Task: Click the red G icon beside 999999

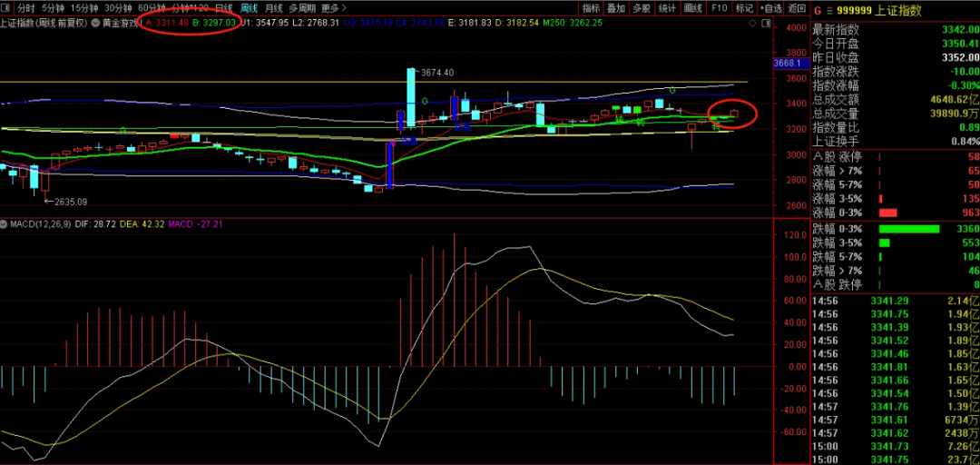Action: tap(817, 11)
